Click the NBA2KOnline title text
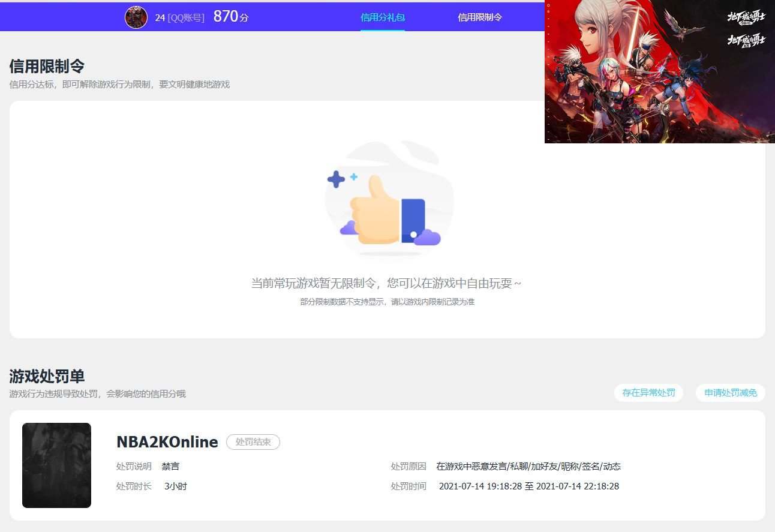Viewport: 775px width, 532px height. click(167, 442)
